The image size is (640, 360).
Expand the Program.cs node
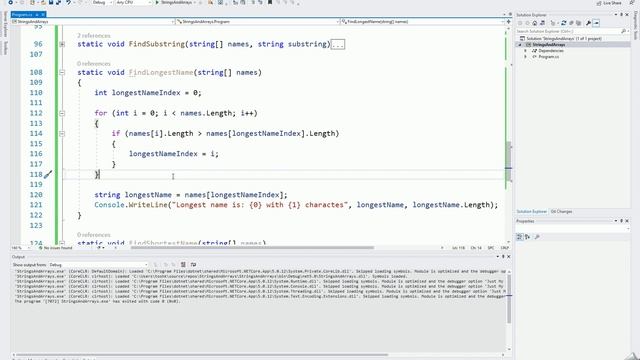[526, 57]
